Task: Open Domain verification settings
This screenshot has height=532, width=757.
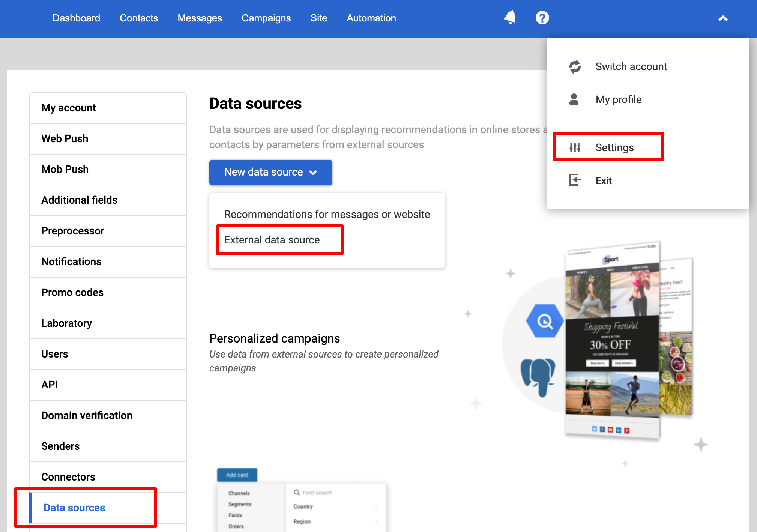Action: [x=87, y=415]
